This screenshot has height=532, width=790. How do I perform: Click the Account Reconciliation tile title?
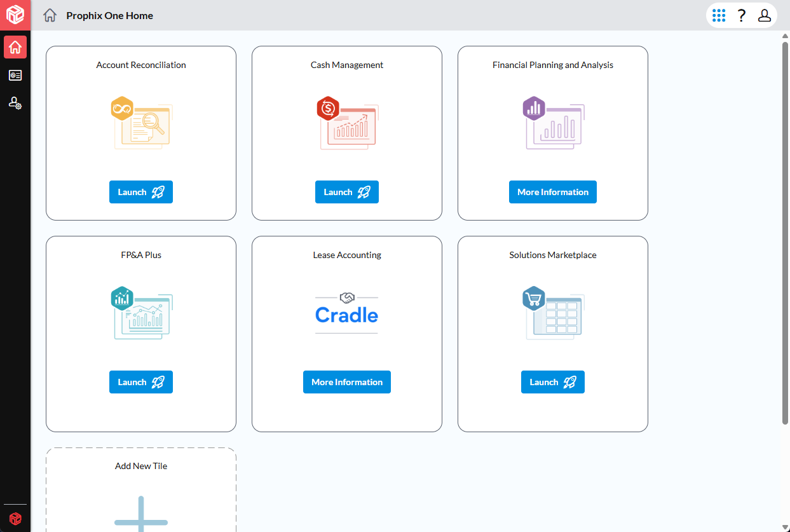(x=141, y=65)
